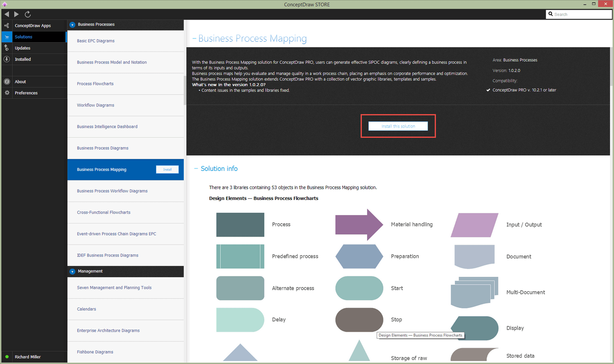Click the Installed download icon

[x=7, y=59]
